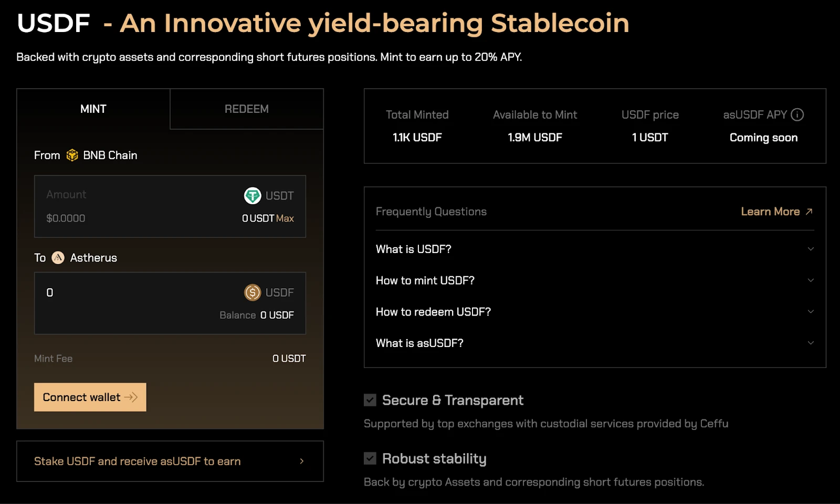Switch to the MINT tab
Screen dimensions: 840x504
tap(93, 109)
